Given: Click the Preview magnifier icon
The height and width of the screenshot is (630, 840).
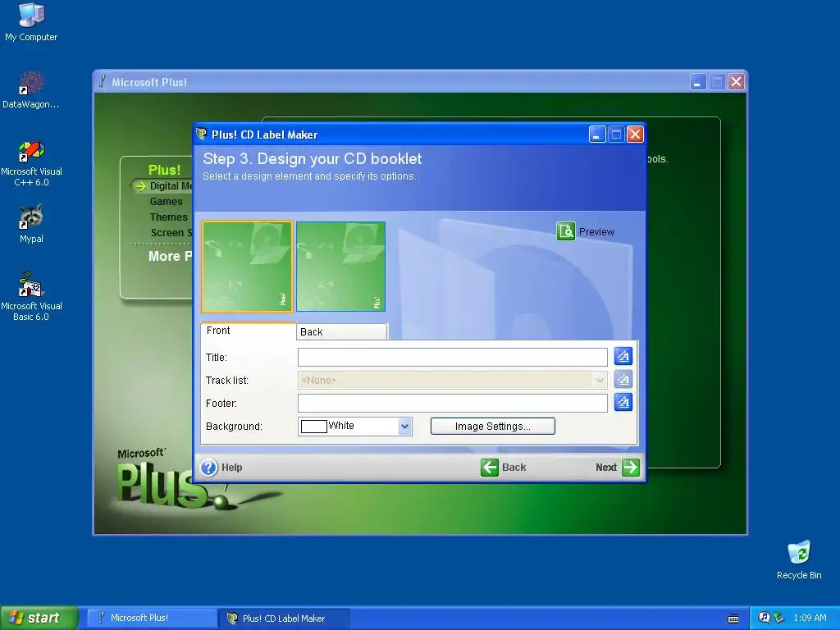Looking at the screenshot, I should tap(566, 231).
